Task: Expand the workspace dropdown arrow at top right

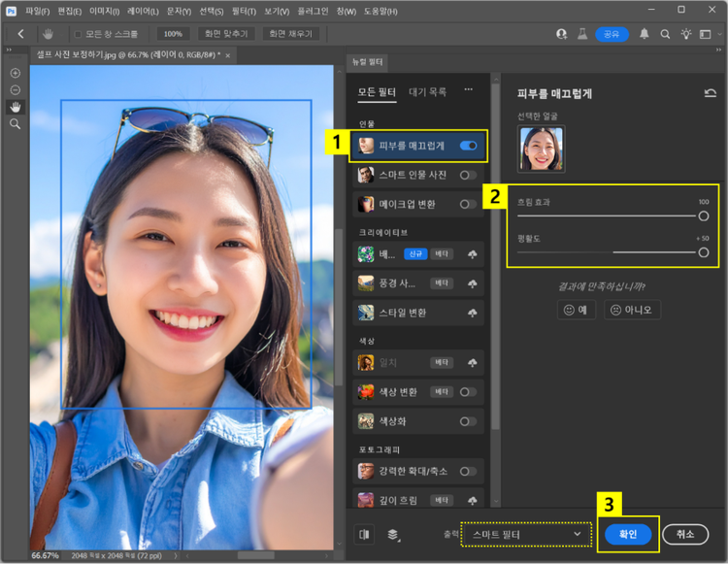Action: point(719,34)
